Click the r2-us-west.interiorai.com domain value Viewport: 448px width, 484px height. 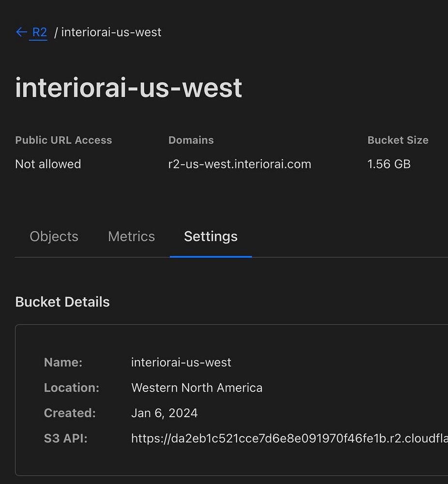pyautogui.click(x=239, y=164)
